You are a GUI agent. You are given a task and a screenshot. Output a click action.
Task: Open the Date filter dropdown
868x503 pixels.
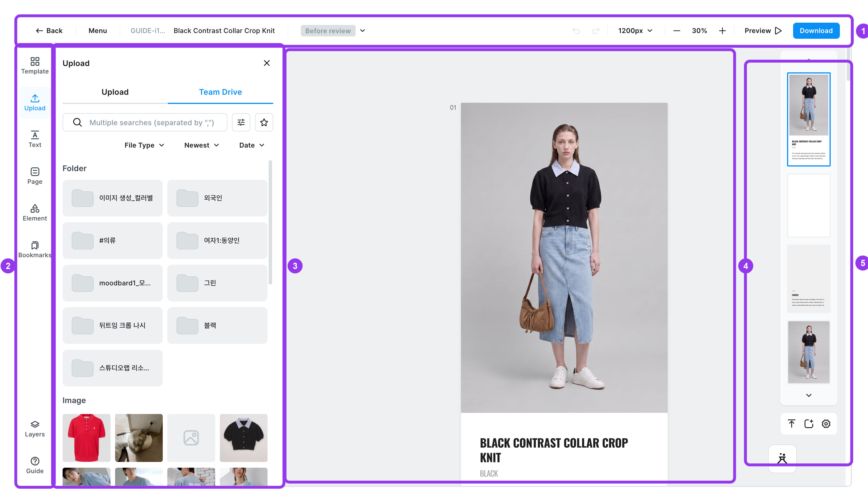pyautogui.click(x=252, y=145)
